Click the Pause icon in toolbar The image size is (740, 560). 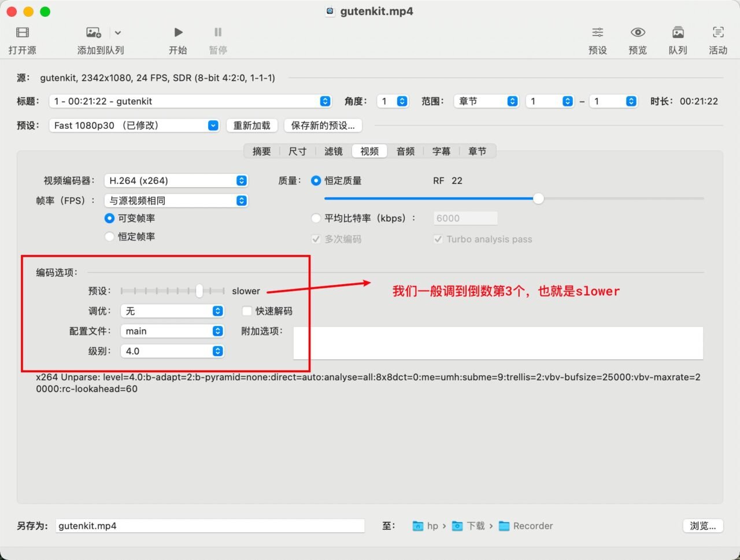[x=218, y=32]
